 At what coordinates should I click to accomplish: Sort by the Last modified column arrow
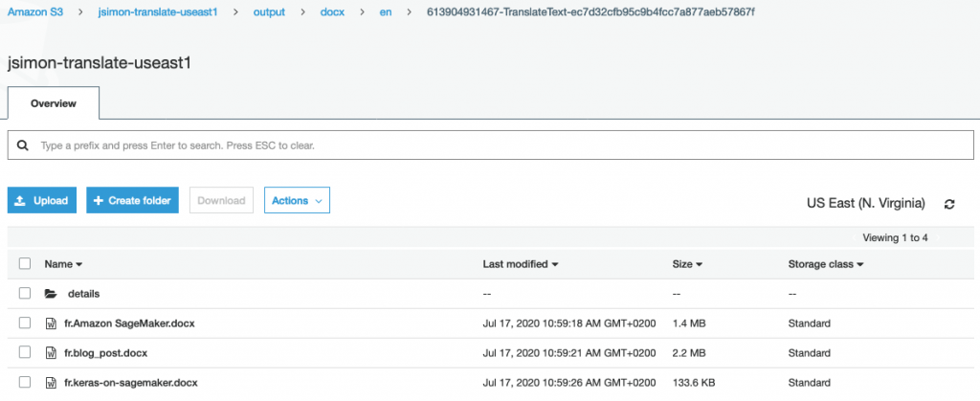555,265
